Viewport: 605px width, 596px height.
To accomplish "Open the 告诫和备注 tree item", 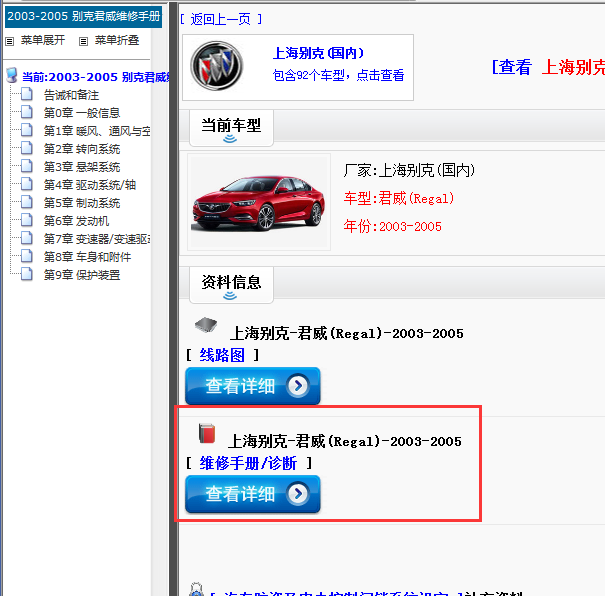I will click(x=71, y=95).
